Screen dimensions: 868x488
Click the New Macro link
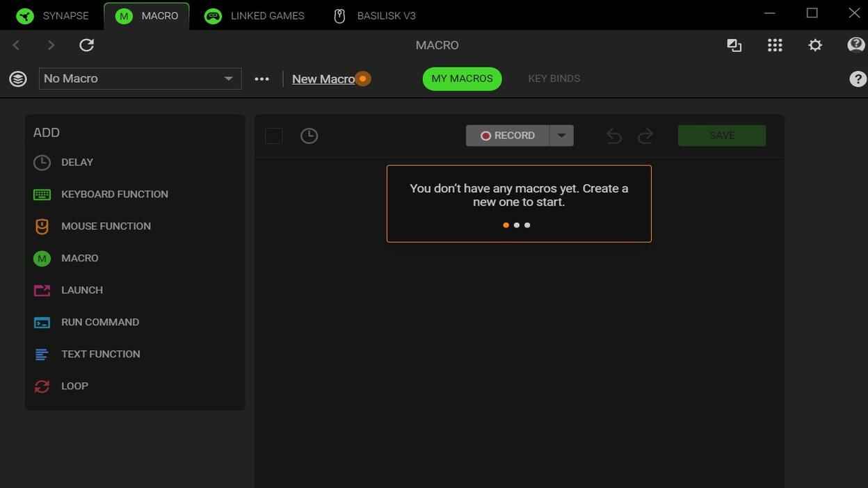point(323,79)
